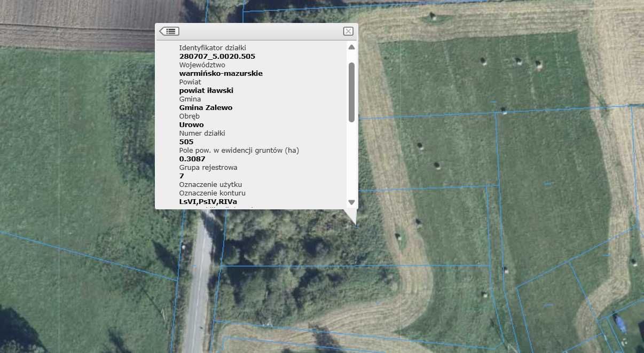Click the scroll-up arrow in popup
Image resolution: width=644 pixels, height=353 pixels.
tap(351, 48)
